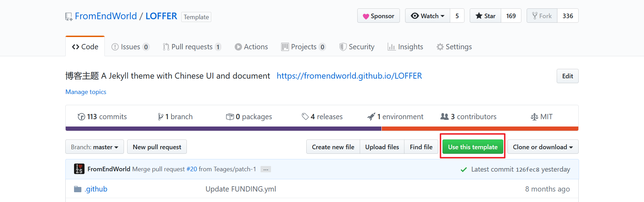
Task: Switch to the Issues tab
Action: tap(131, 47)
